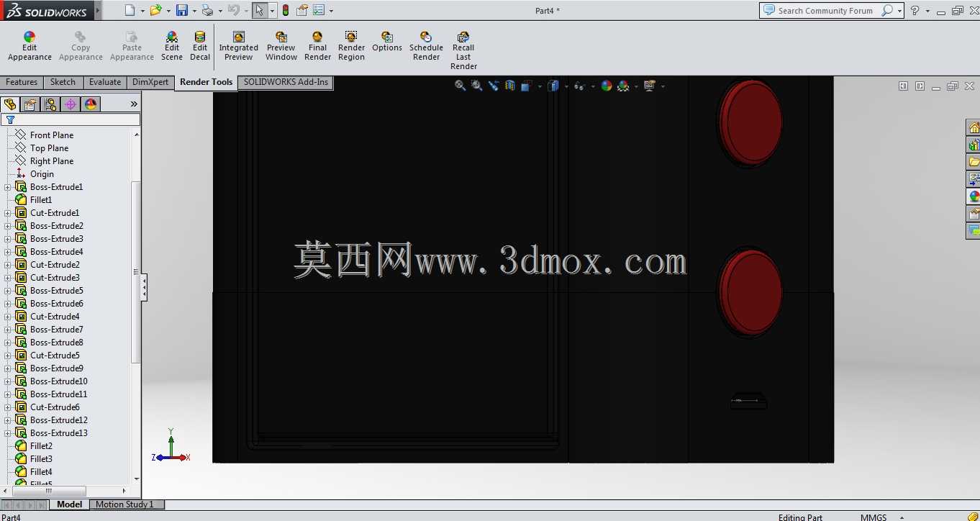Click the filter icon above the tree

[x=10, y=120]
